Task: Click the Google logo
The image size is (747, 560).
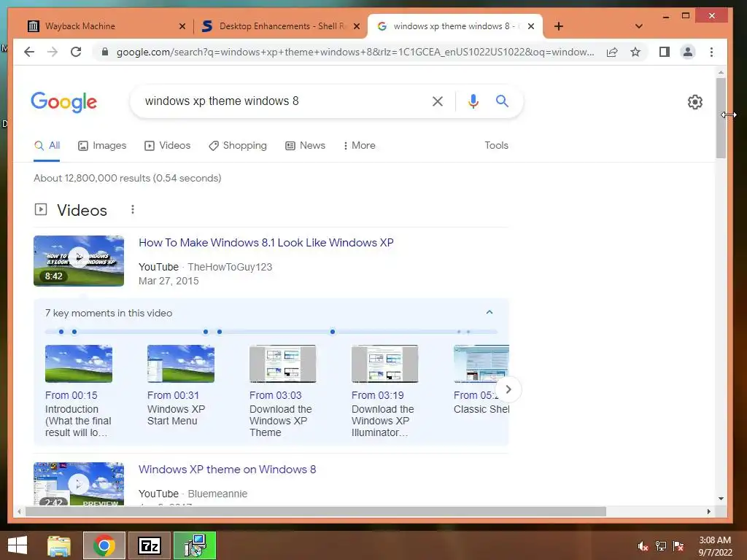Action: point(64,102)
